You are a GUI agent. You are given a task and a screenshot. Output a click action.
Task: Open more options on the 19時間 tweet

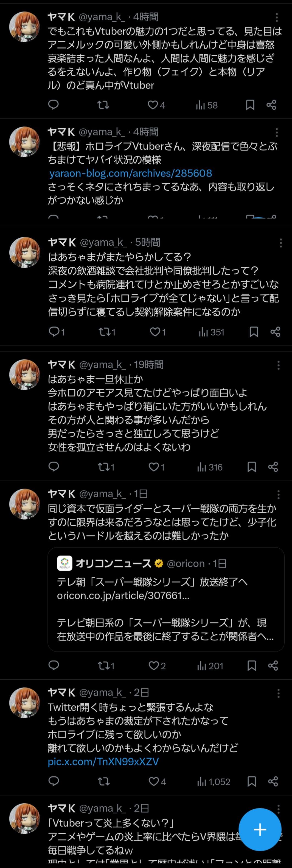pyautogui.click(x=278, y=365)
